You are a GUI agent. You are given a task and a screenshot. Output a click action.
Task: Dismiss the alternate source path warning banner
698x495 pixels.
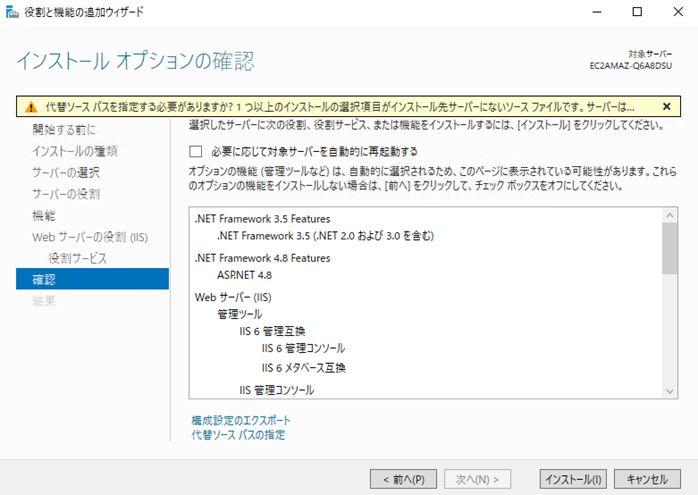(666, 106)
